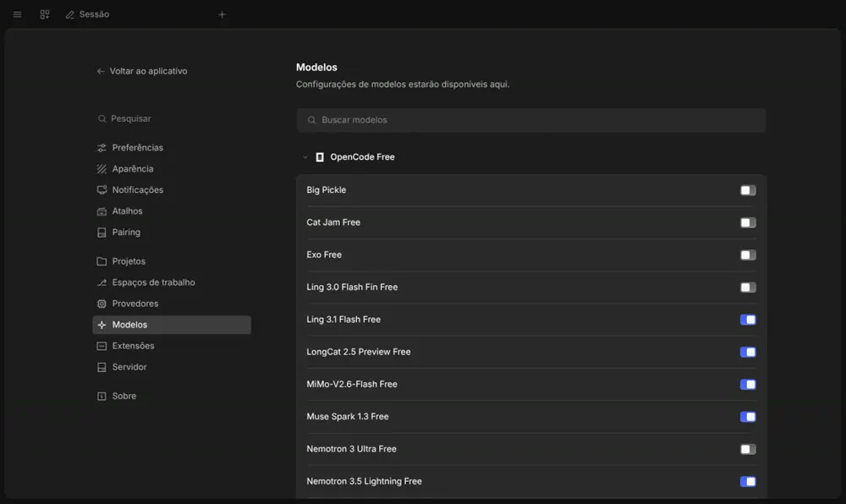Select the Modelos sidebar item
This screenshot has width=846, height=504.
coord(172,325)
